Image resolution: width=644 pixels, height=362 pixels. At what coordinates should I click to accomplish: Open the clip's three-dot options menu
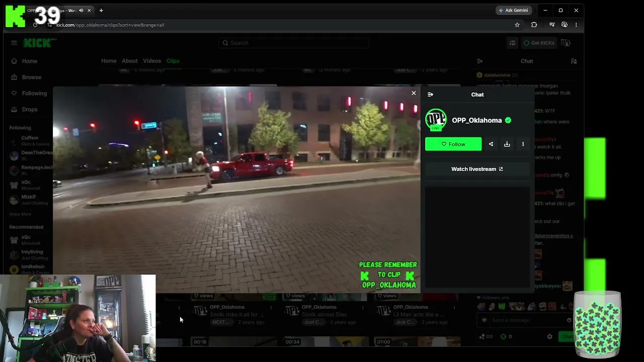523,144
